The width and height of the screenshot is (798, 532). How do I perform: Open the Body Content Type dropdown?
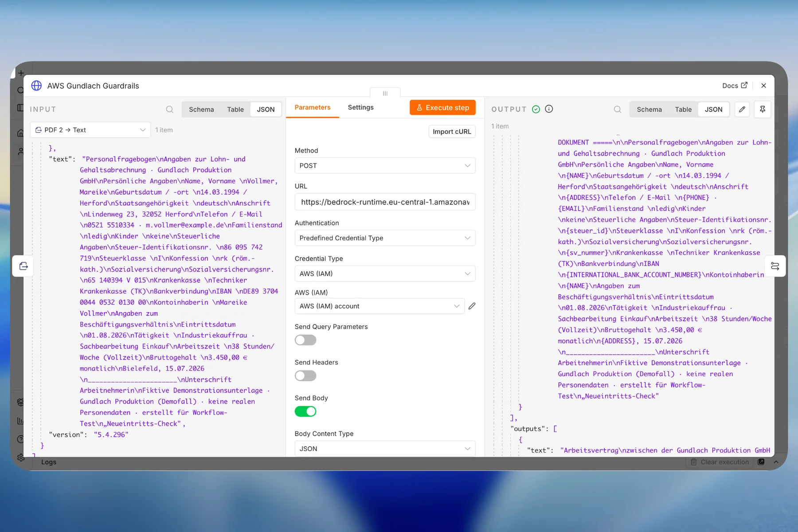385,449
